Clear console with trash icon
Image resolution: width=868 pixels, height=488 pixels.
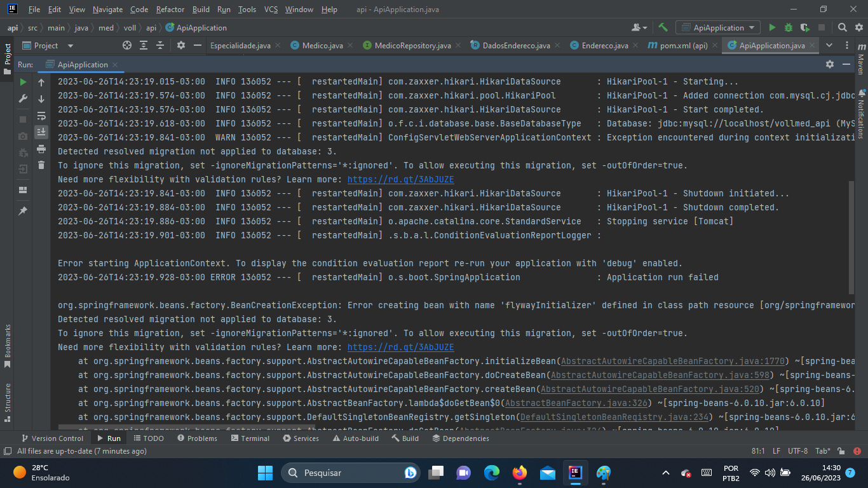point(41,165)
